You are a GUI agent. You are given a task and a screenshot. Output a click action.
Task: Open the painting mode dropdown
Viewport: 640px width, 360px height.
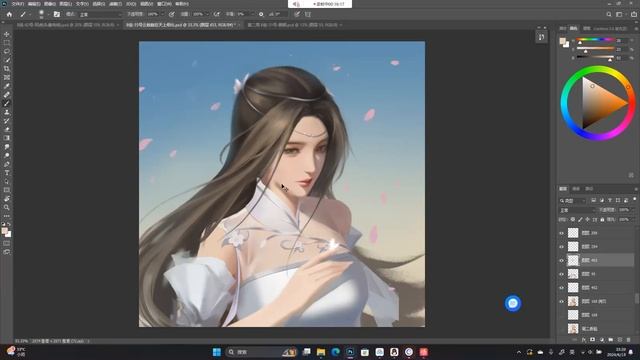point(100,14)
